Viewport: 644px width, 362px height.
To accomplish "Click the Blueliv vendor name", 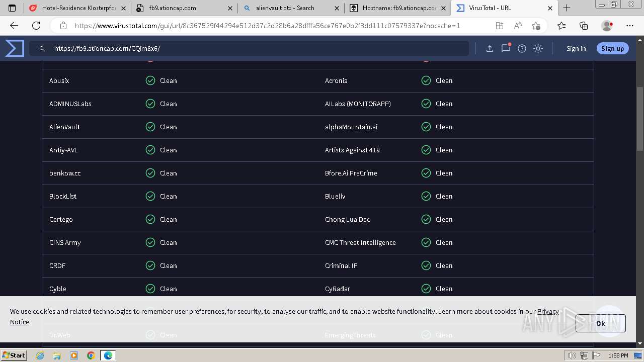I will pos(335,196).
